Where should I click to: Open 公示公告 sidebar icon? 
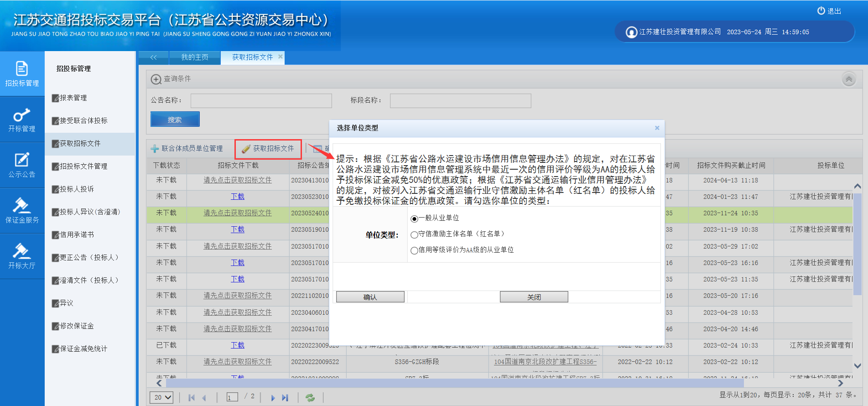click(22, 165)
